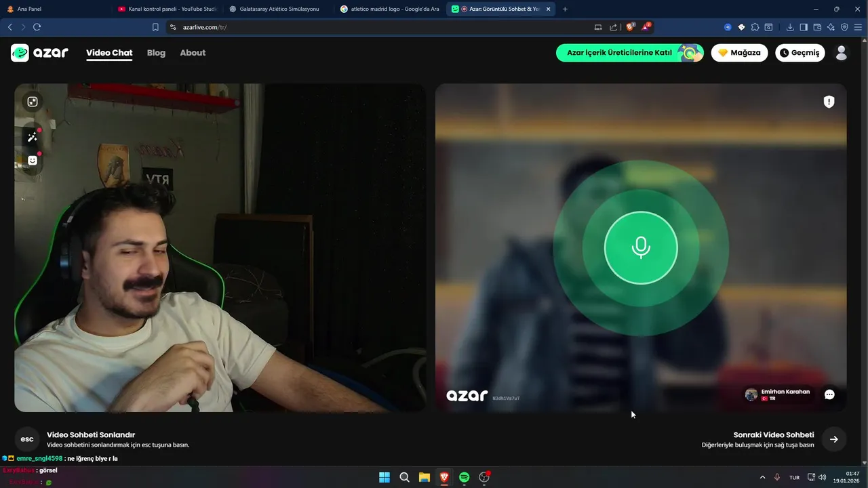Screen dimensions: 868x488
Task: Click Video Sohbeti Sonlandır text
Action: click(x=91, y=435)
